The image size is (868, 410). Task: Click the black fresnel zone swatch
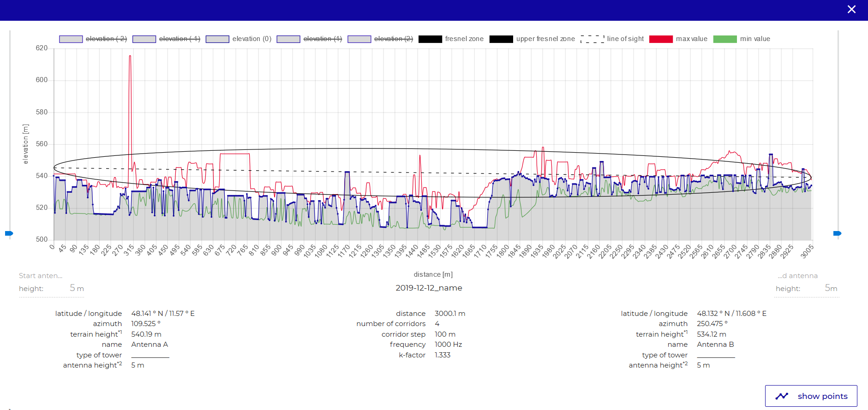coord(430,39)
